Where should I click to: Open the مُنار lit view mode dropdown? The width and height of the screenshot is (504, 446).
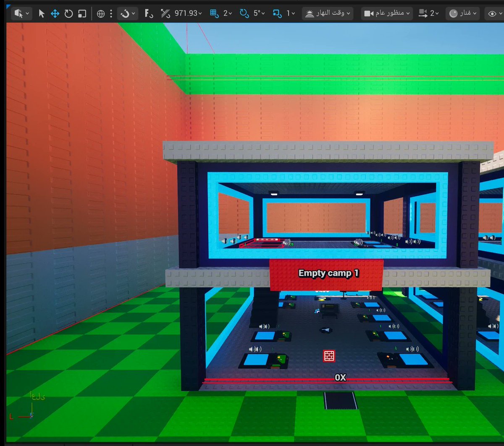pos(463,13)
